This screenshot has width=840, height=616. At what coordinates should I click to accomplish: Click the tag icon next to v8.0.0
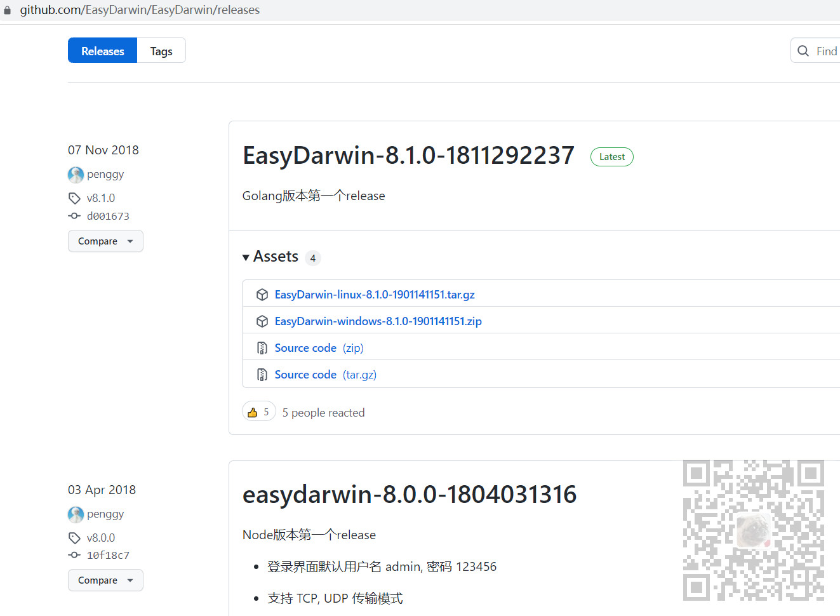point(75,538)
